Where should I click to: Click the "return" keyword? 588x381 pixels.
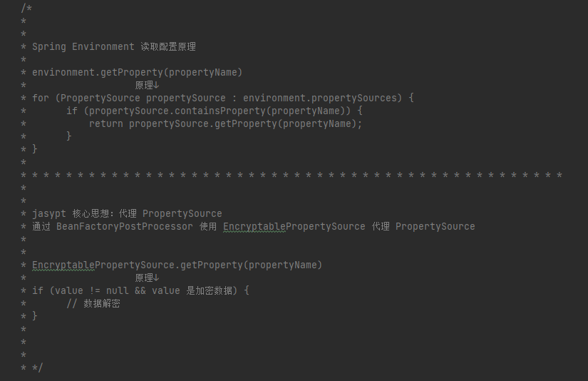point(105,123)
